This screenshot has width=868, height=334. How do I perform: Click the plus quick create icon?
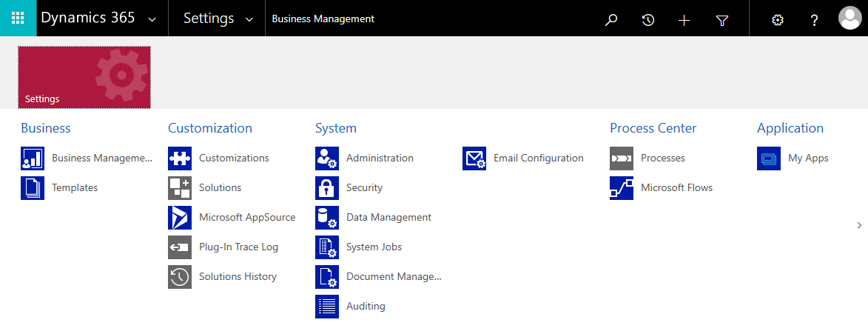(x=684, y=20)
